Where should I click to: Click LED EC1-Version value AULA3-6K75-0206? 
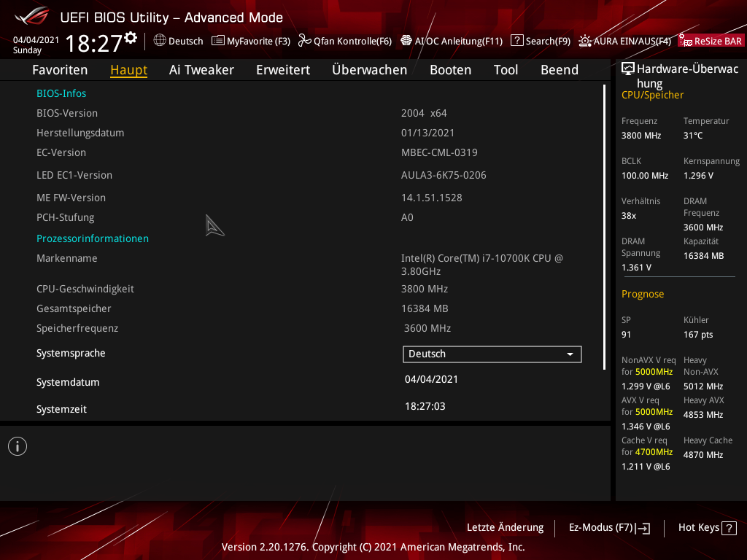click(444, 175)
